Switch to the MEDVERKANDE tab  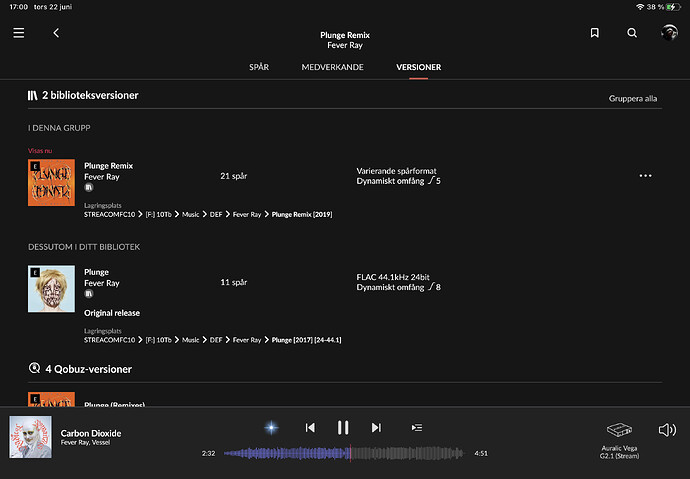click(x=332, y=67)
